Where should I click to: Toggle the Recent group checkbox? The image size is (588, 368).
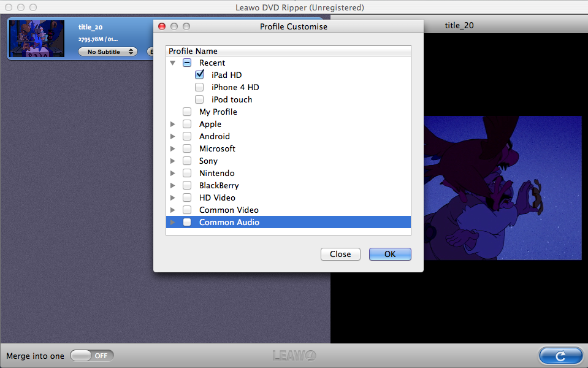coord(187,63)
